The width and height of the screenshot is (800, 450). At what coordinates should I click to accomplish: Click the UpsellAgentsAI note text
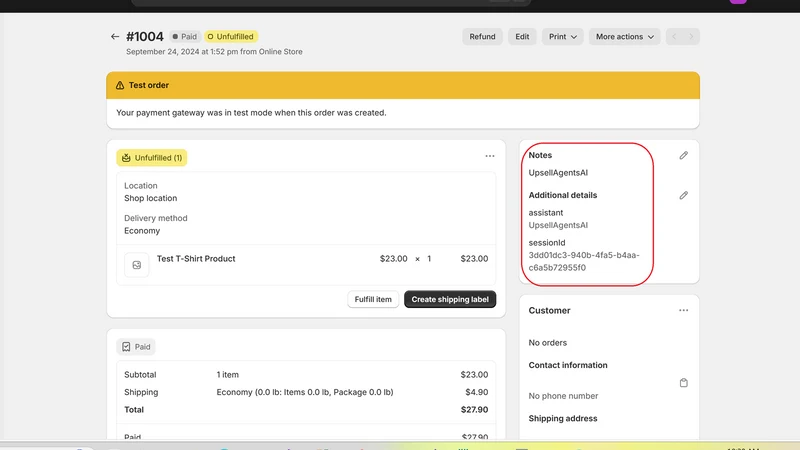coord(558,173)
